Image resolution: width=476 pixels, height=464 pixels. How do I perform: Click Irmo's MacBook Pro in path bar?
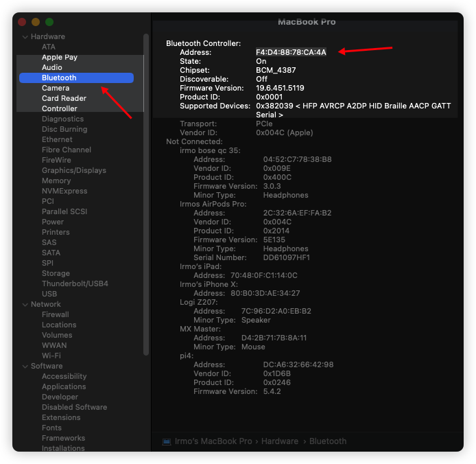click(x=213, y=441)
